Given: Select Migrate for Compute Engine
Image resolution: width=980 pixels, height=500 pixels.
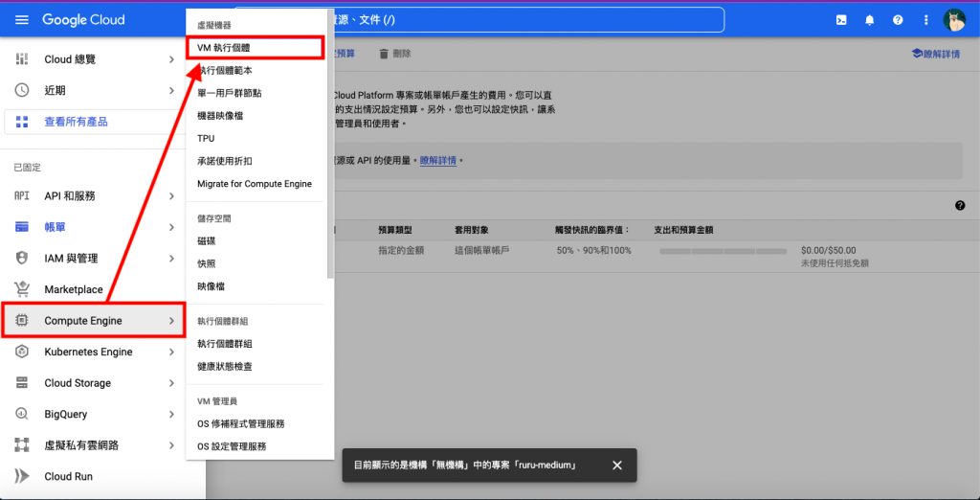Looking at the screenshot, I should (x=256, y=184).
